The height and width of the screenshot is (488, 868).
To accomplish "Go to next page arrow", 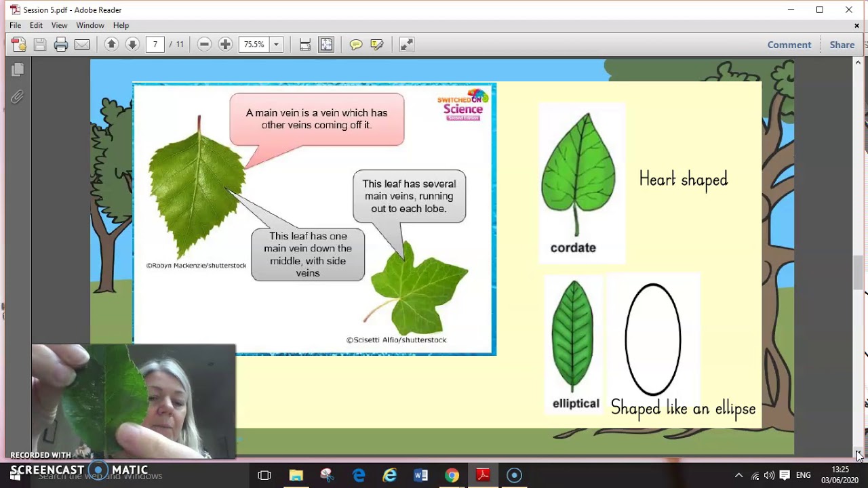I will click(x=132, y=45).
